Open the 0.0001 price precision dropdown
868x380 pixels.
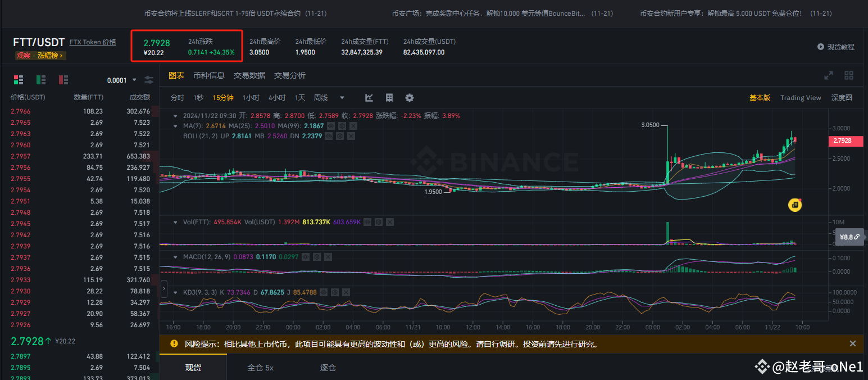coord(122,80)
